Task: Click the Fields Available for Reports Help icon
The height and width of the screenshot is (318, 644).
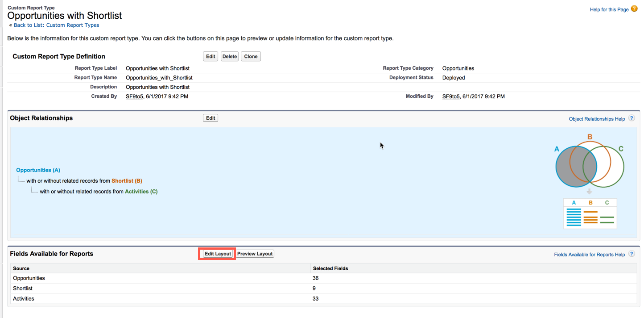Action: click(x=632, y=254)
